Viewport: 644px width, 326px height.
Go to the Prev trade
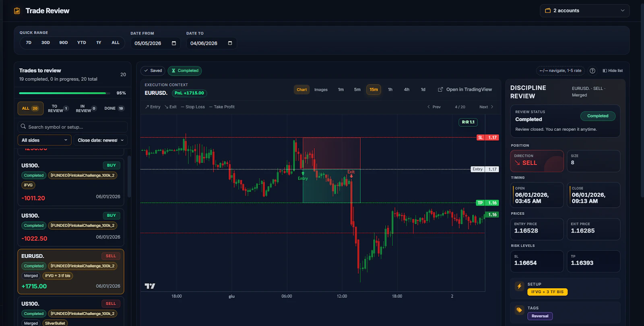click(x=434, y=107)
